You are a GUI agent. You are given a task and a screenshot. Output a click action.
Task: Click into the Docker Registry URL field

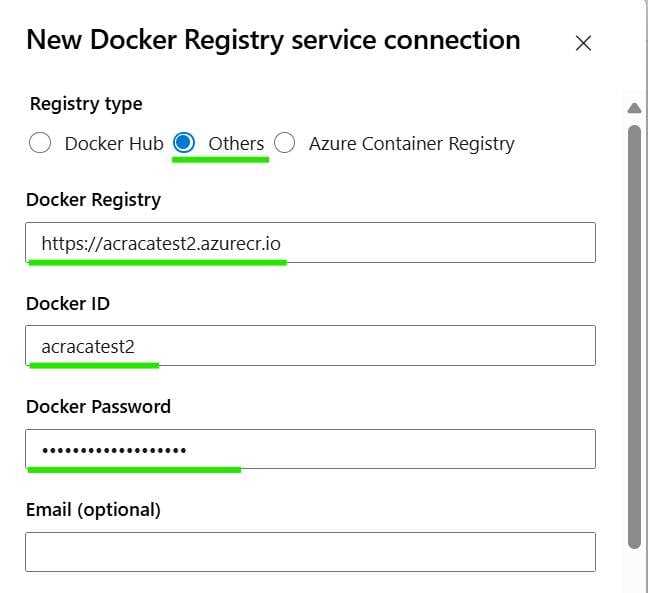click(x=310, y=243)
